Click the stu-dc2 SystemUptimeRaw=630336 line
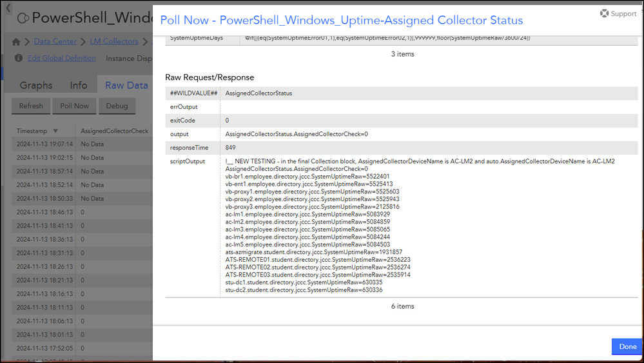Image resolution: width=644 pixels, height=363 pixels. click(x=304, y=290)
